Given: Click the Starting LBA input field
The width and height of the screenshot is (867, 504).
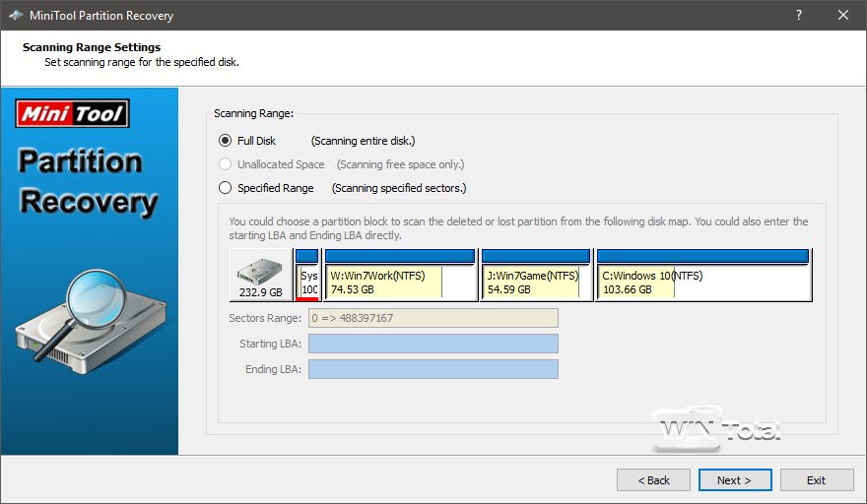Looking at the screenshot, I should click(433, 344).
